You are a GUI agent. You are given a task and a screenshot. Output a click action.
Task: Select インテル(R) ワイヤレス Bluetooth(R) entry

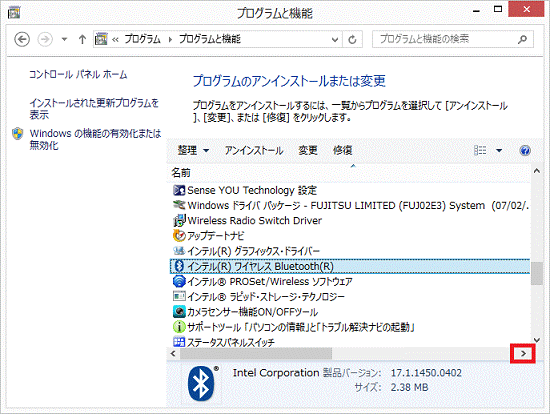(x=350, y=266)
